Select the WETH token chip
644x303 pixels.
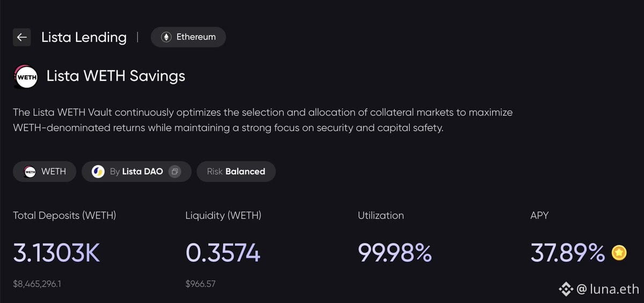45,172
